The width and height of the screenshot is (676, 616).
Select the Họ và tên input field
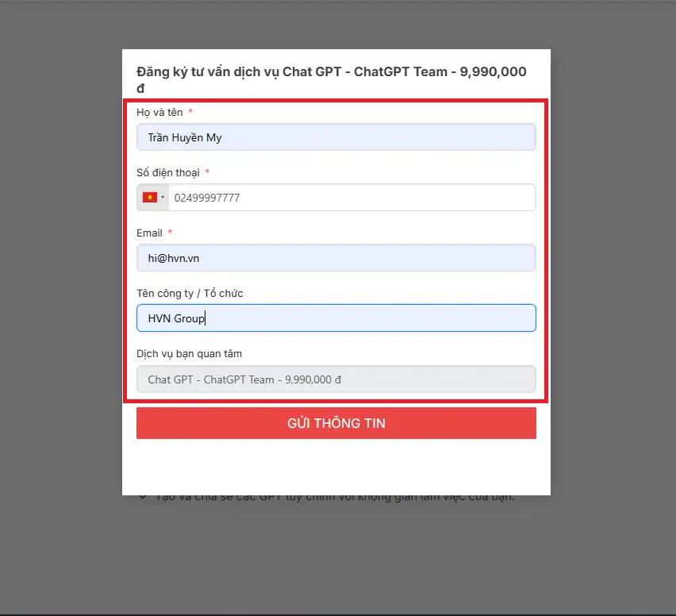(336, 137)
